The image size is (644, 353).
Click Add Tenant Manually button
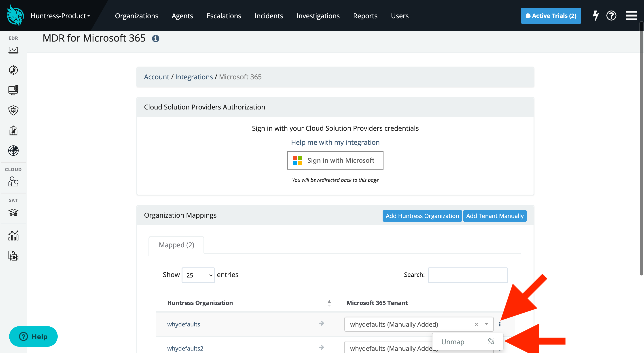(495, 216)
